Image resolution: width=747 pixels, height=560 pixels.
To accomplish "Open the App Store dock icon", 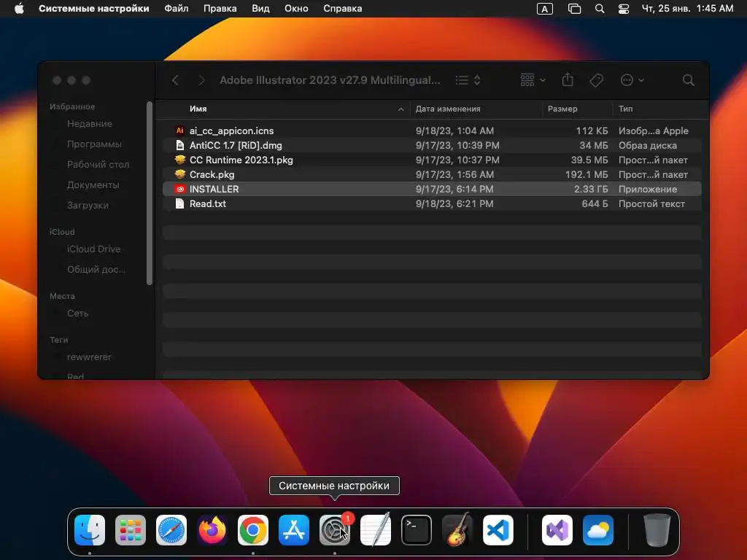I will coord(294,530).
